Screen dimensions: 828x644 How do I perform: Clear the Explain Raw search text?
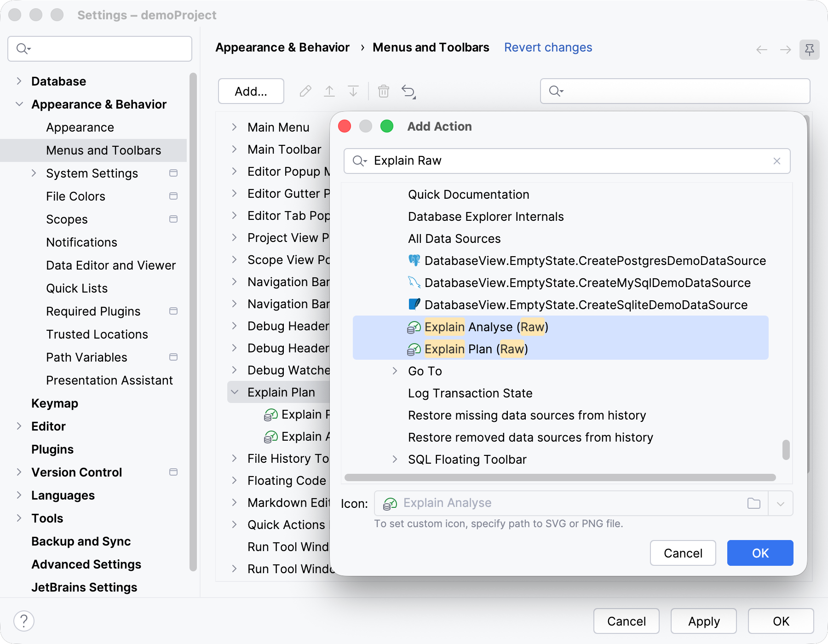point(777,161)
